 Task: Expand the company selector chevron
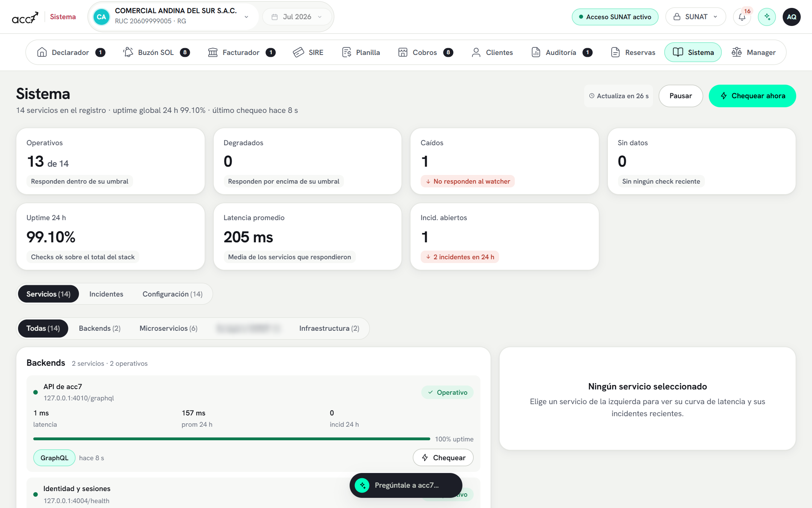[246, 17]
